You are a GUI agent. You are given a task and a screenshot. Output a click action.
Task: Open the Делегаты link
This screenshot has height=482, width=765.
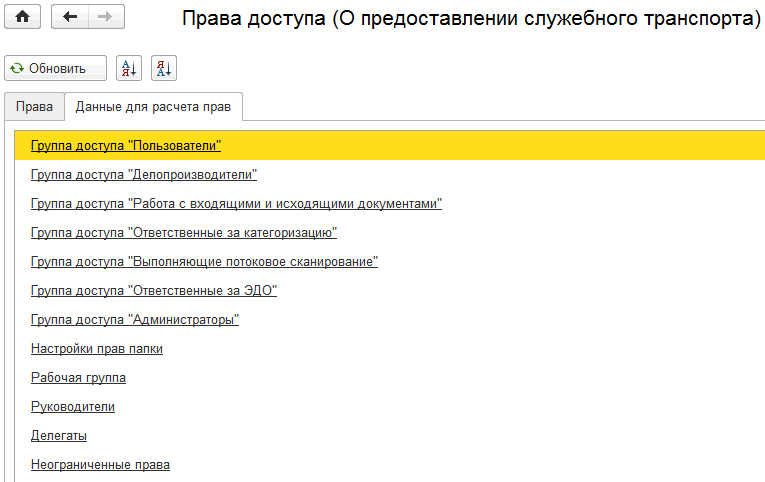point(59,436)
